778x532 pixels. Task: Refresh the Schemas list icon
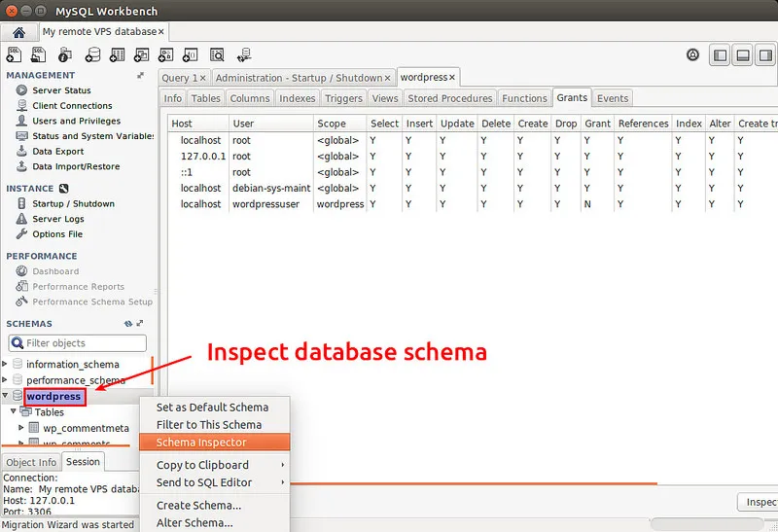[128, 324]
